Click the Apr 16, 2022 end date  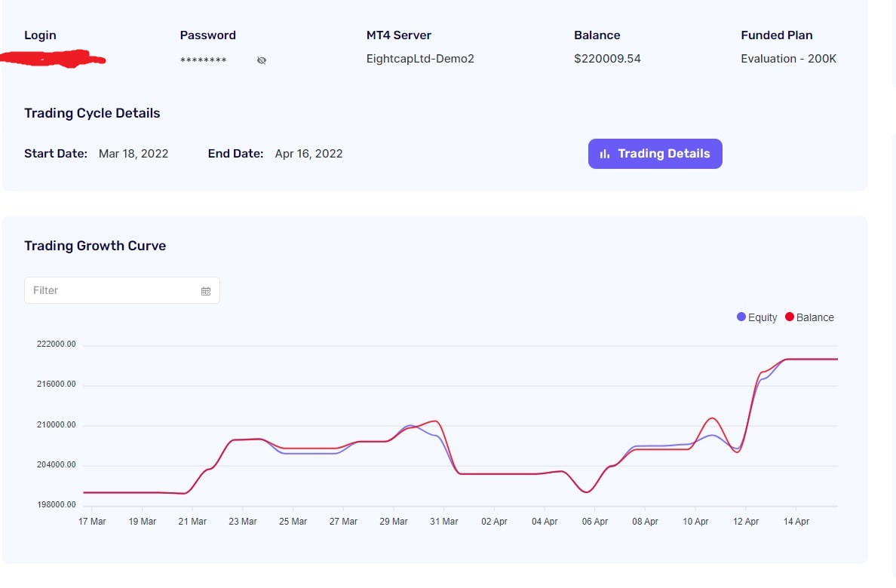pos(308,154)
